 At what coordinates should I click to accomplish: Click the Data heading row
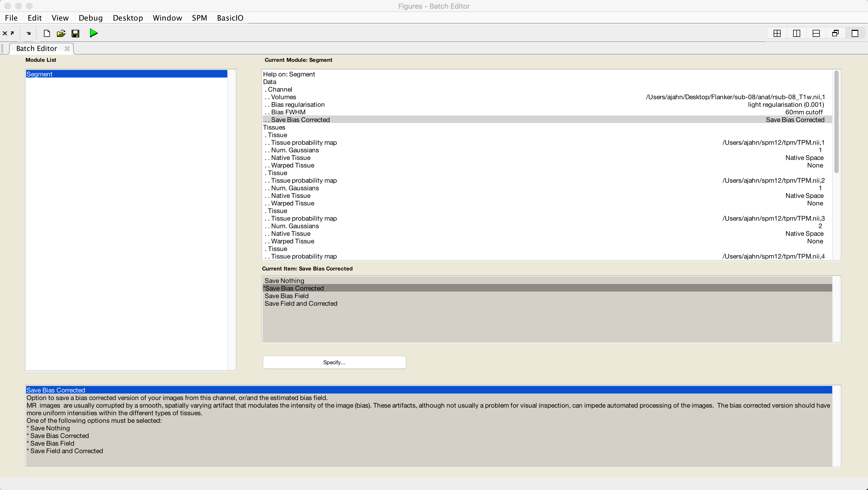pyautogui.click(x=547, y=82)
